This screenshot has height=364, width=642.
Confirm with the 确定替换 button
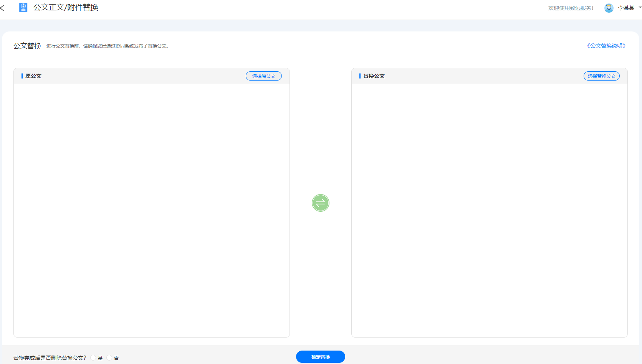tap(321, 357)
